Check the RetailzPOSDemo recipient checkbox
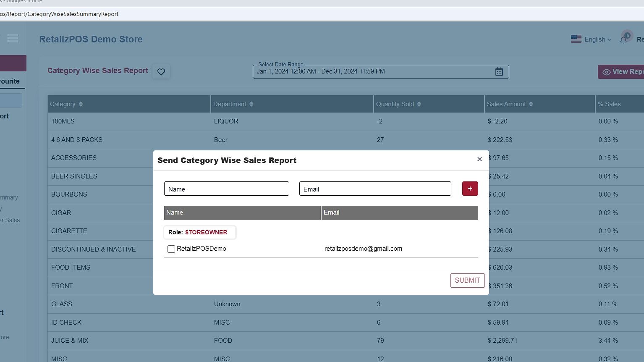The image size is (644, 362). pos(171,249)
